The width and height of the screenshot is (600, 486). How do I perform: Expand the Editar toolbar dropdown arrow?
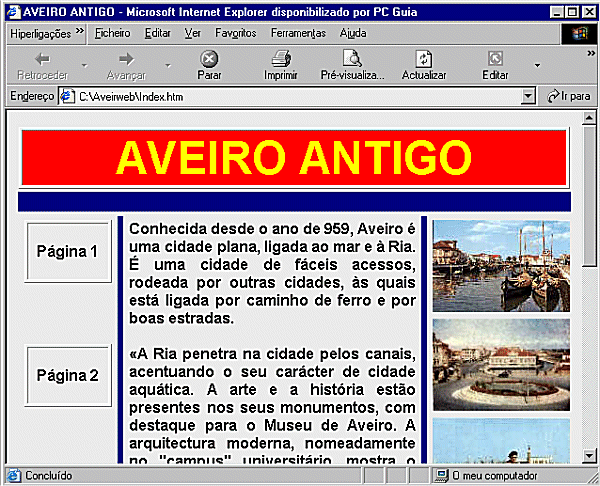537,67
